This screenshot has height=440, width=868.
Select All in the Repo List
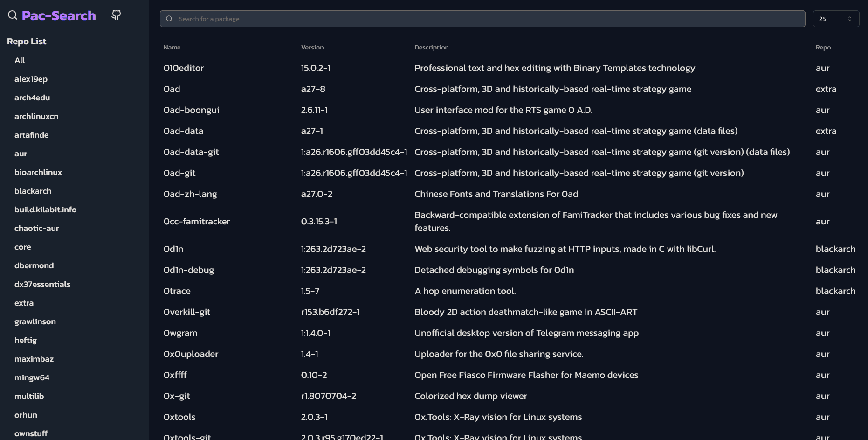click(x=20, y=60)
